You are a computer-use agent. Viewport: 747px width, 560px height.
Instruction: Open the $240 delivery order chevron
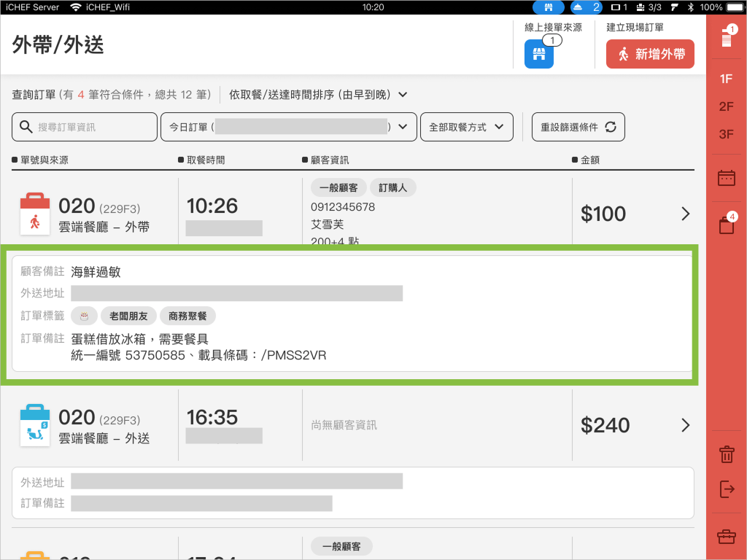pyautogui.click(x=685, y=425)
